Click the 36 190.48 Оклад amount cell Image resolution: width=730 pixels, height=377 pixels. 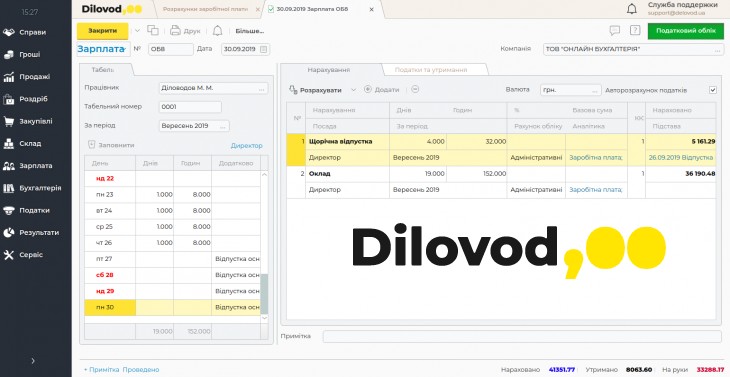(x=681, y=174)
